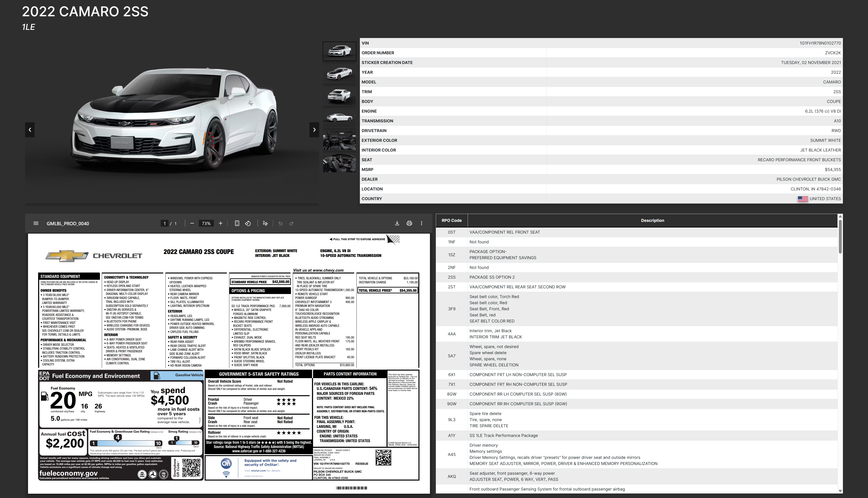Zoom in the window sticker PDF
This screenshot has width=868, height=498.
point(221,223)
